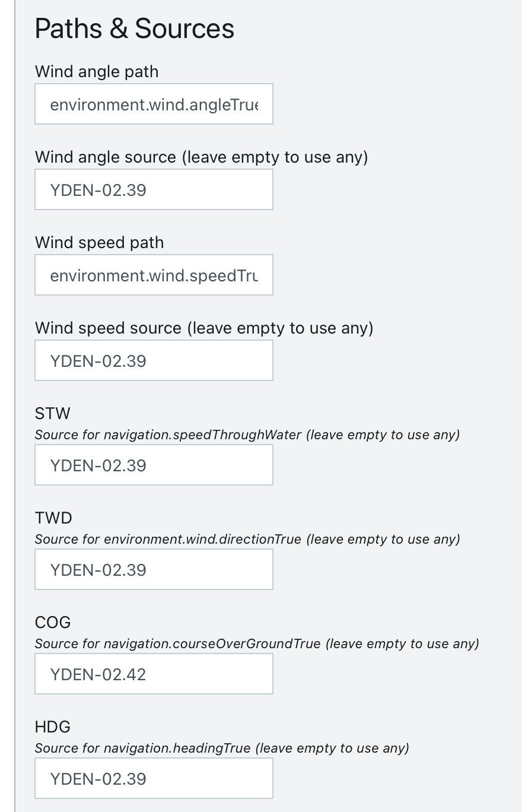Click the environment.wind.directionTrue description text
522x812 pixels.
point(247,540)
